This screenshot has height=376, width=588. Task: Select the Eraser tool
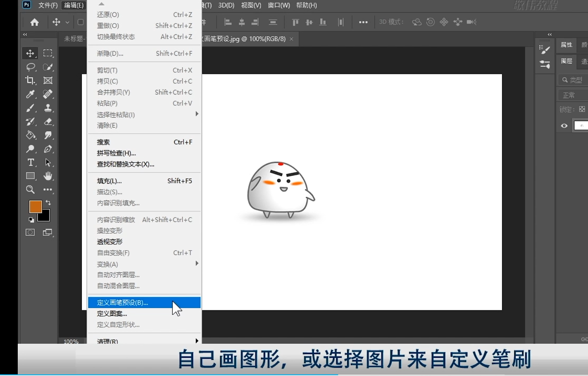pos(48,121)
